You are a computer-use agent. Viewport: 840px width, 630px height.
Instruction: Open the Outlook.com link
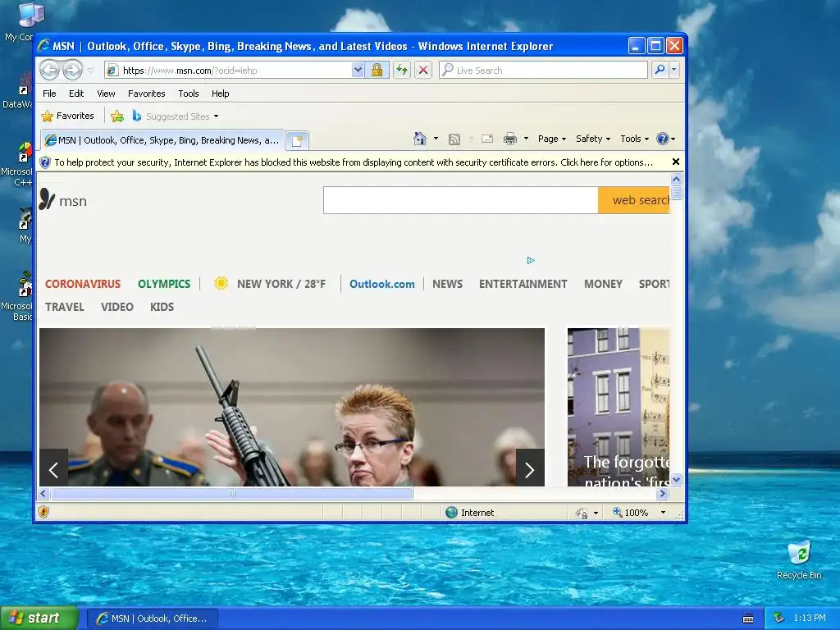click(382, 284)
